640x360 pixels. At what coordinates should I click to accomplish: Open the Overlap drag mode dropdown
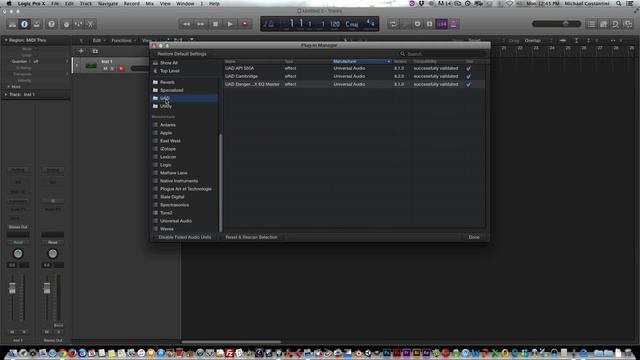click(x=538, y=40)
